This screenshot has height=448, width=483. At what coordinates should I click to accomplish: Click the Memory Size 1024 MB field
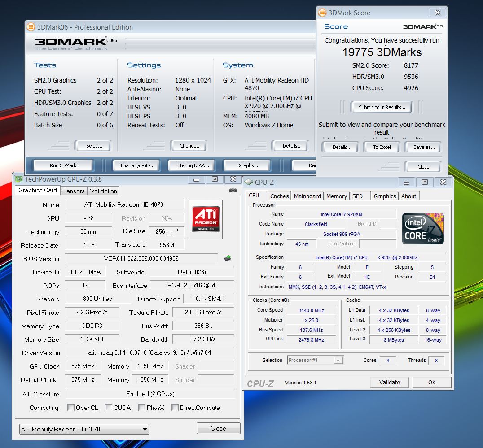(x=92, y=339)
